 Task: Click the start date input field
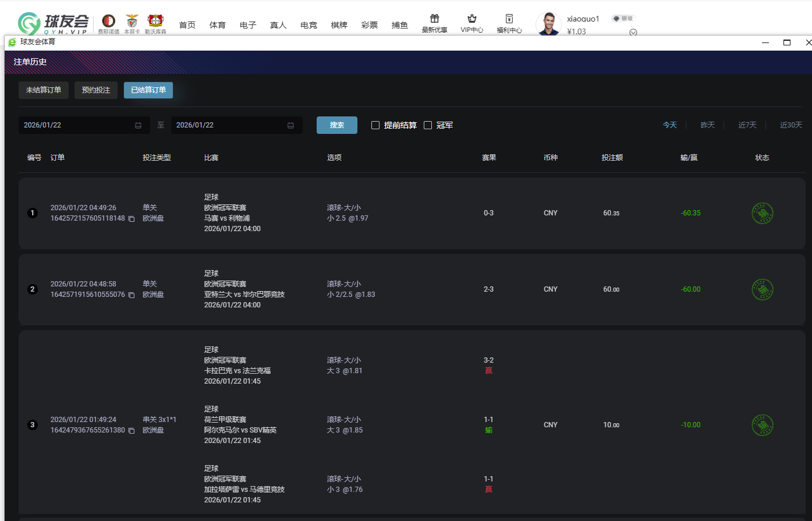click(x=76, y=125)
